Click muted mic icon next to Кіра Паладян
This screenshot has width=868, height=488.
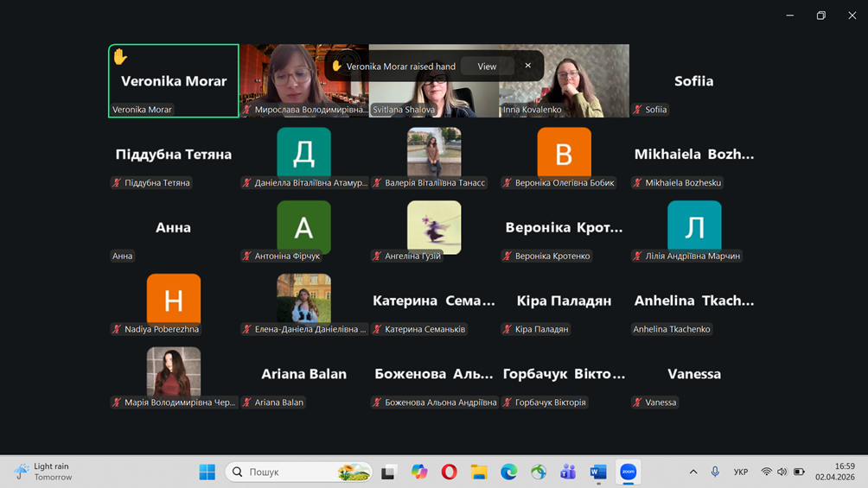pyautogui.click(x=507, y=329)
